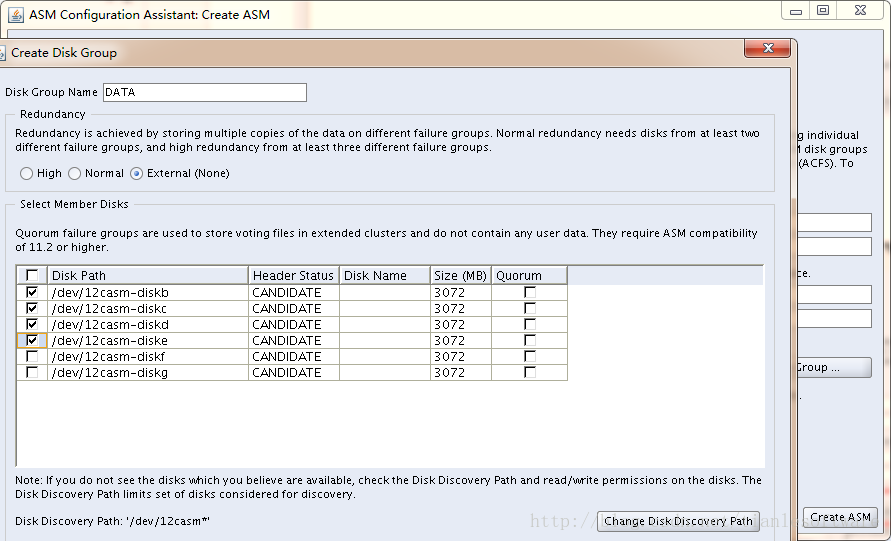Image resolution: width=891 pixels, height=541 pixels.
Task: Close the ASM Configuration Assistant window
Action: (x=860, y=11)
